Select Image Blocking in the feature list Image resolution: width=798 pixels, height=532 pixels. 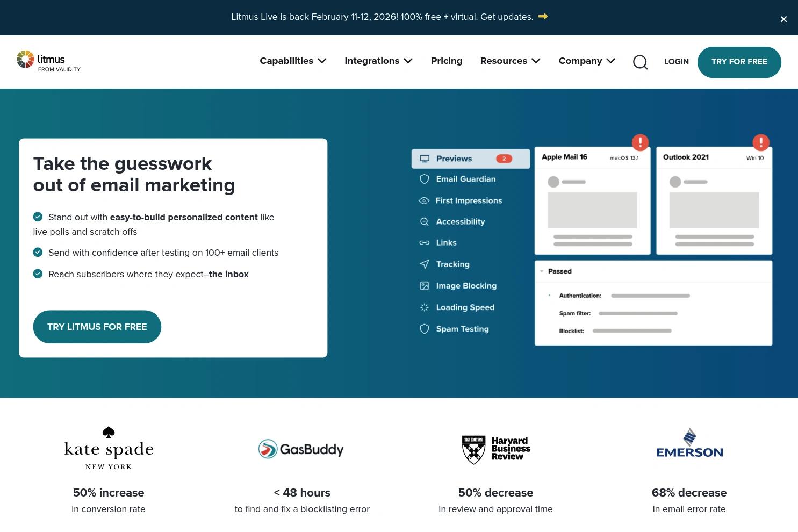466,286
